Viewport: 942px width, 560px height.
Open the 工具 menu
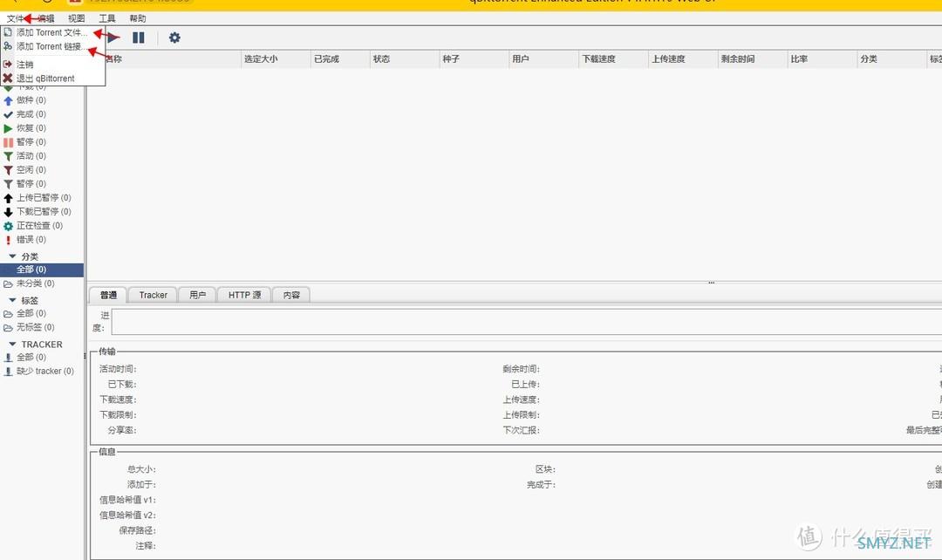point(107,18)
